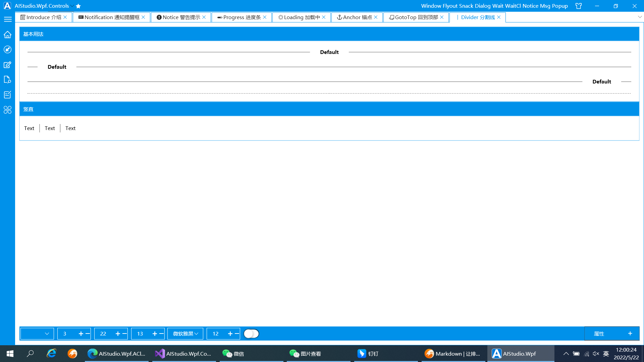The image size is (644, 362).
Task: Decrease the value 13 with minus button
Action: coord(161,334)
